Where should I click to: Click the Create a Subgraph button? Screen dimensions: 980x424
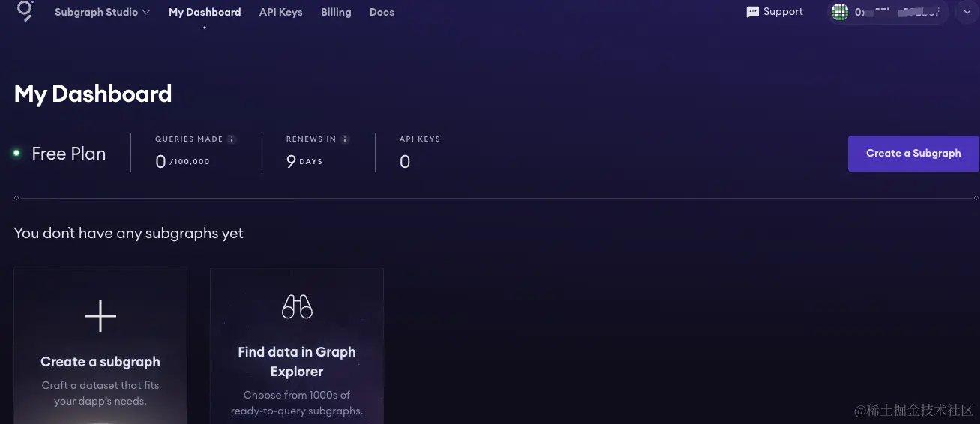point(913,154)
